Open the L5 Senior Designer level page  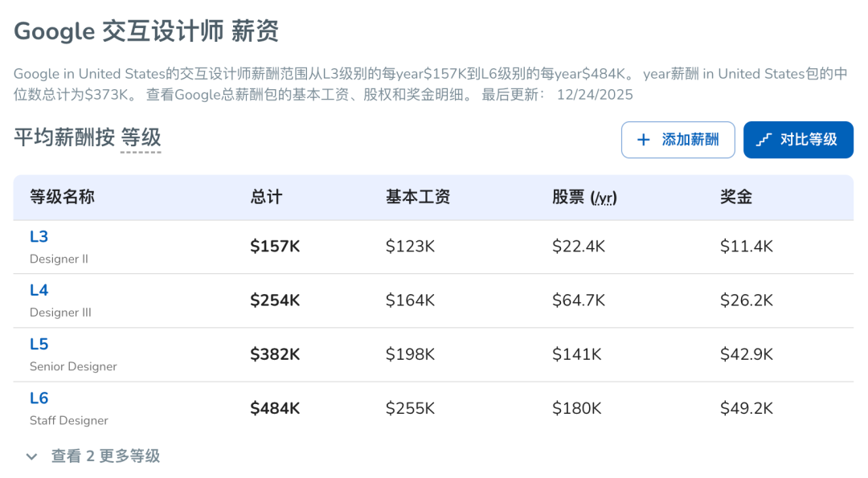pyautogui.click(x=39, y=344)
